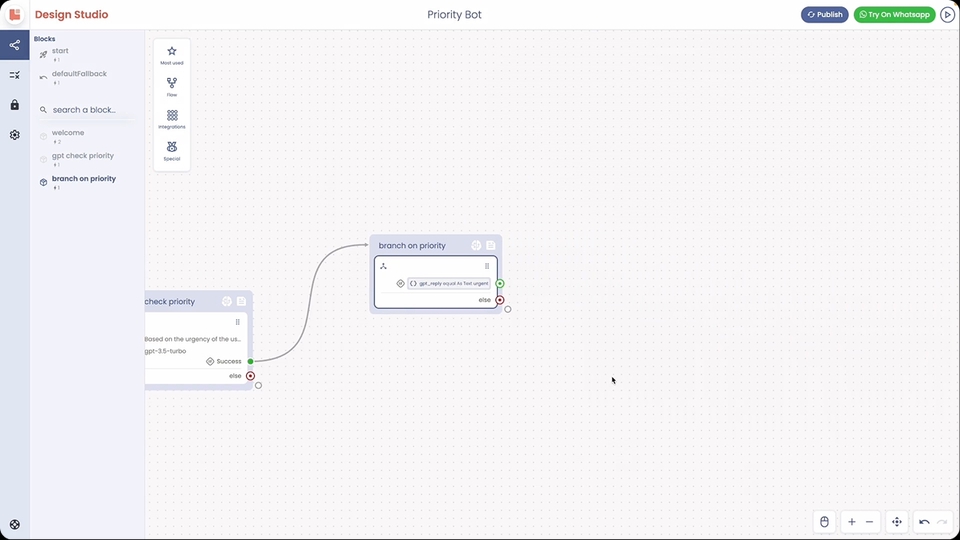This screenshot has height=540, width=960.
Task: Click Try On Whatsapp button
Action: (x=894, y=15)
